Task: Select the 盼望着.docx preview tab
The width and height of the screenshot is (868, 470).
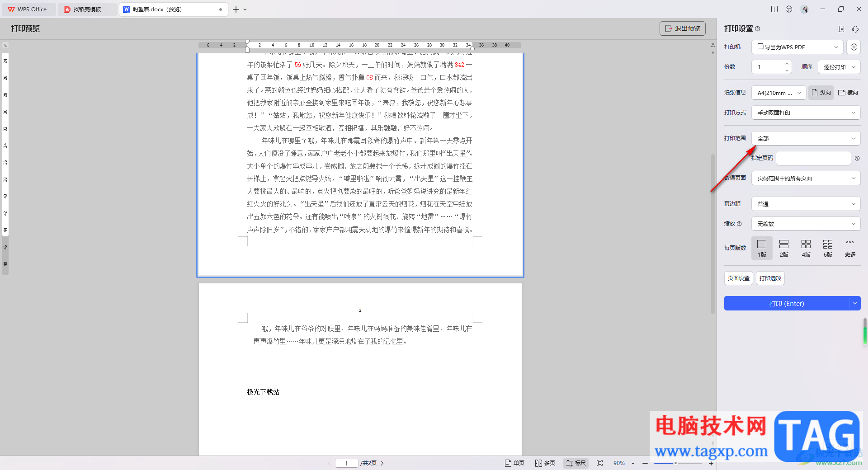Action: tap(173, 9)
